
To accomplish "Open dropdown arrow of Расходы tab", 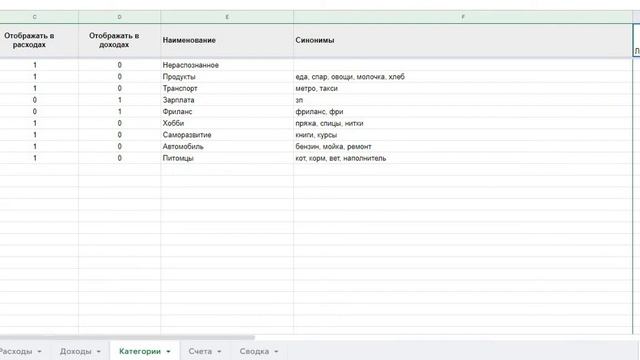I will (x=40, y=351).
